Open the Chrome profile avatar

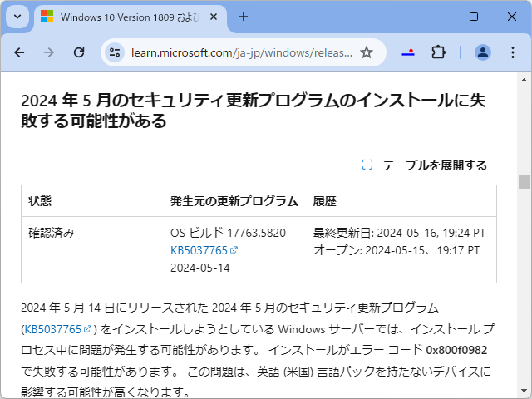483,52
